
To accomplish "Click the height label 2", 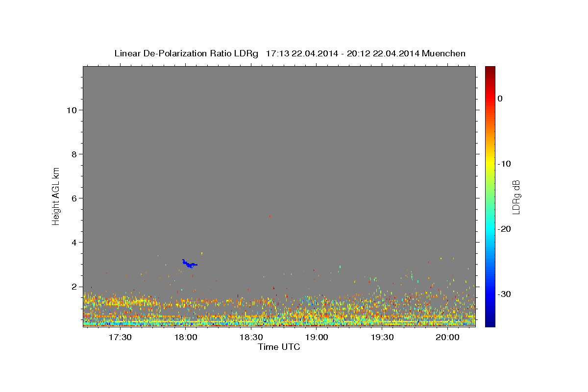I will coord(74,287).
